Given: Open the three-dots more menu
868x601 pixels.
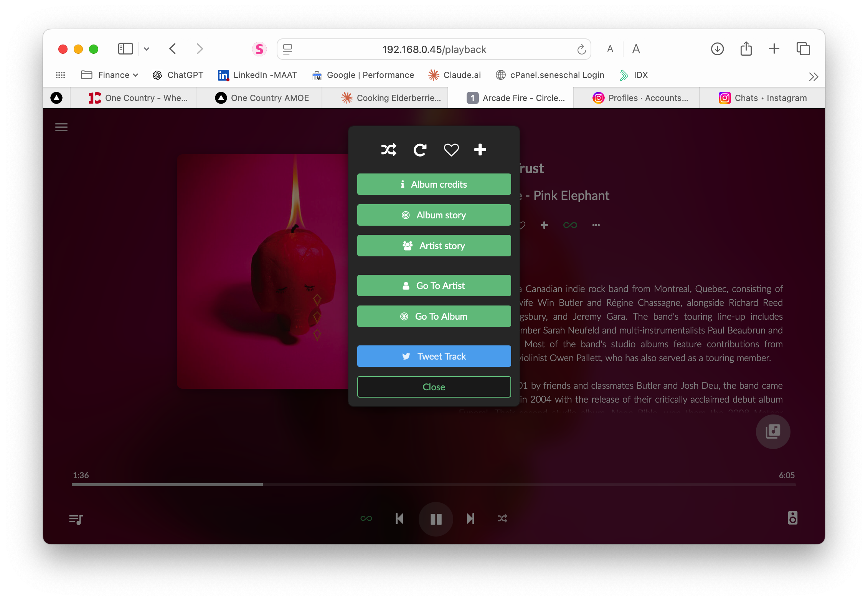Looking at the screenshot, I should tap(596, 225).
